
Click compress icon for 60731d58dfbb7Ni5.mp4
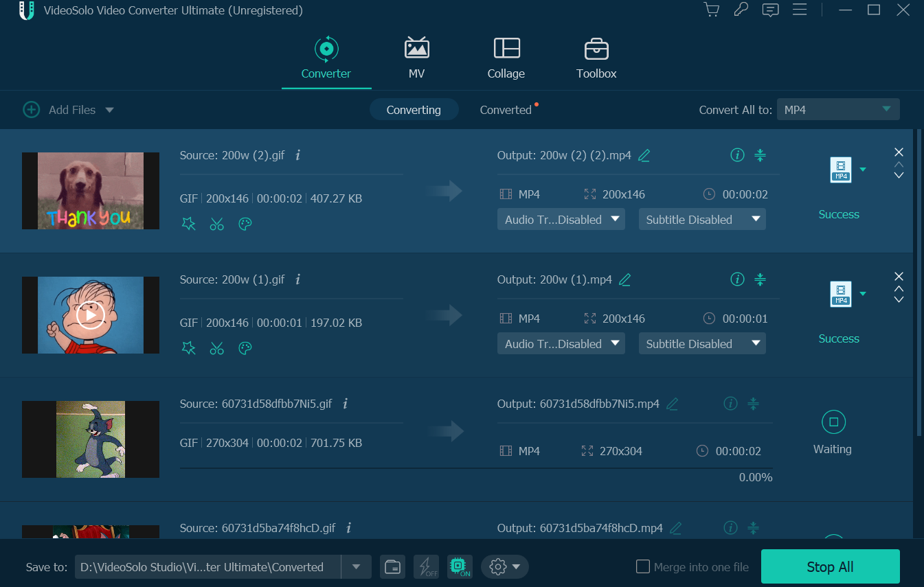coord(753,404)
